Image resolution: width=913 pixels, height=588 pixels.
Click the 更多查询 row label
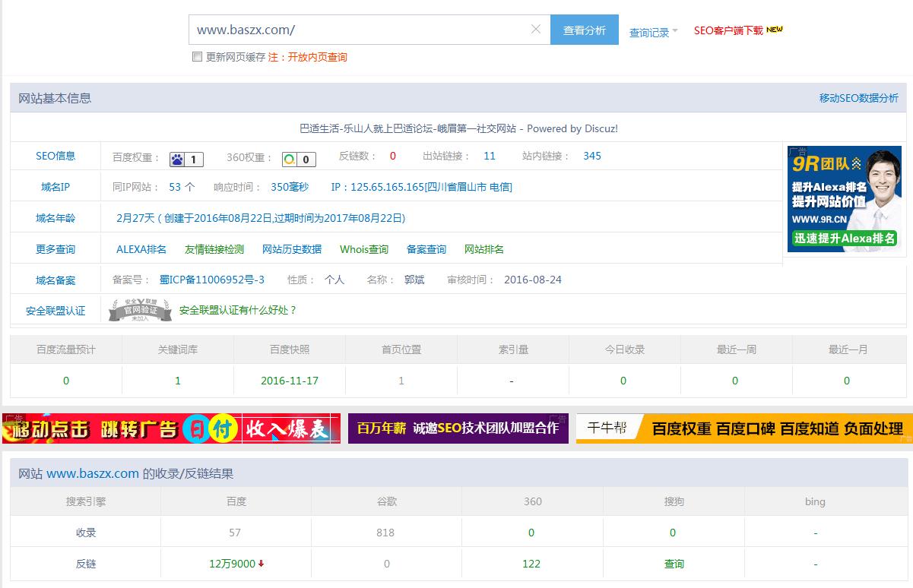click(x=55, y=249)
